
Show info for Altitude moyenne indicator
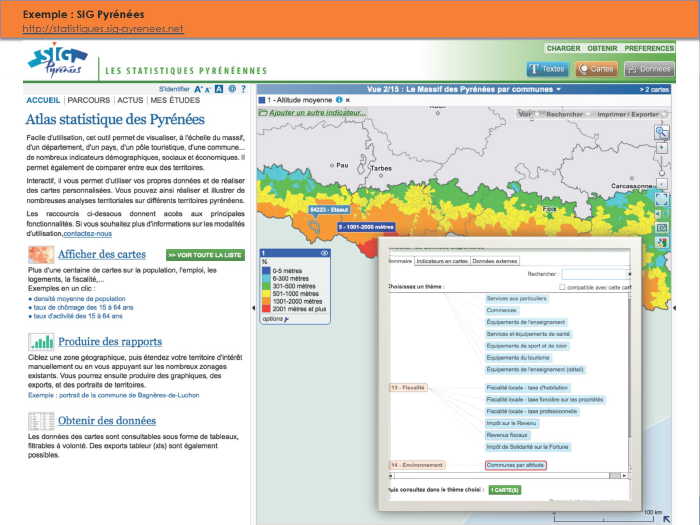pos(339,100)
